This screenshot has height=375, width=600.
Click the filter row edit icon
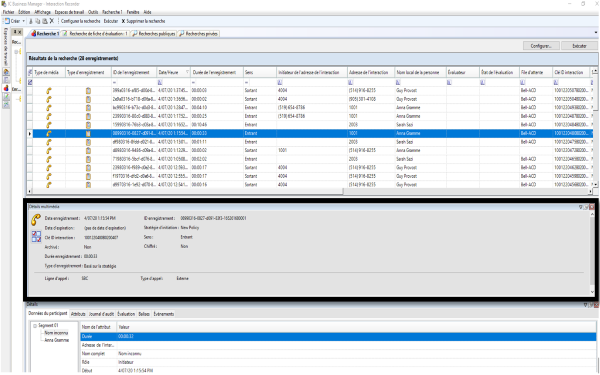pyautogui.click(x=30, y=82)
